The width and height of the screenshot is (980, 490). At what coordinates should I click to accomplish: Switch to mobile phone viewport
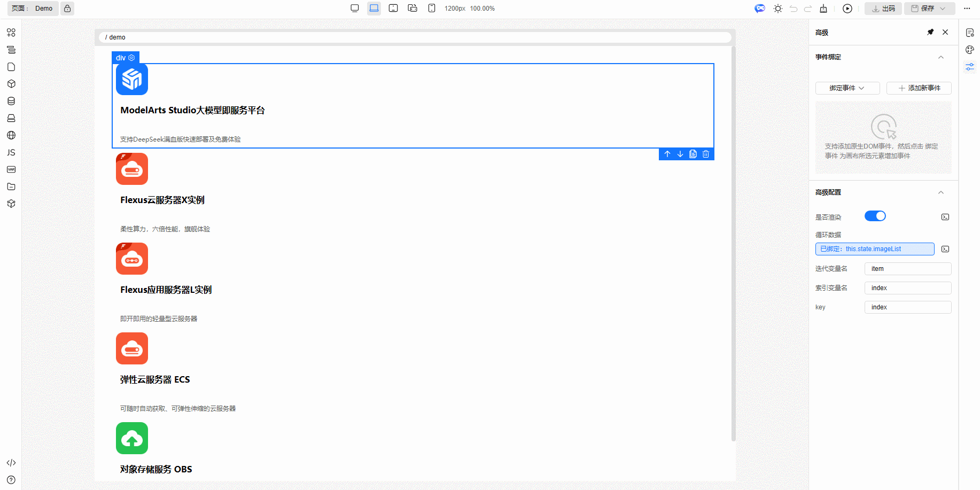(432, 9)
